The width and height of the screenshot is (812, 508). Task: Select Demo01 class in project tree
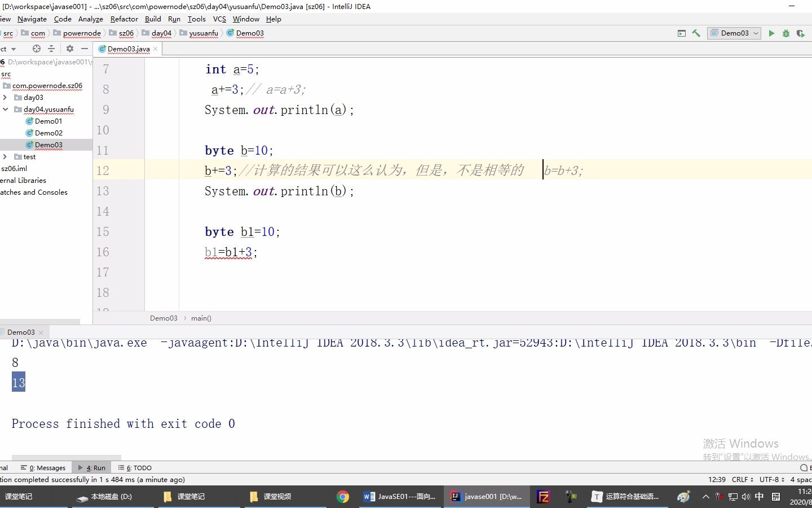coord(48,121)
